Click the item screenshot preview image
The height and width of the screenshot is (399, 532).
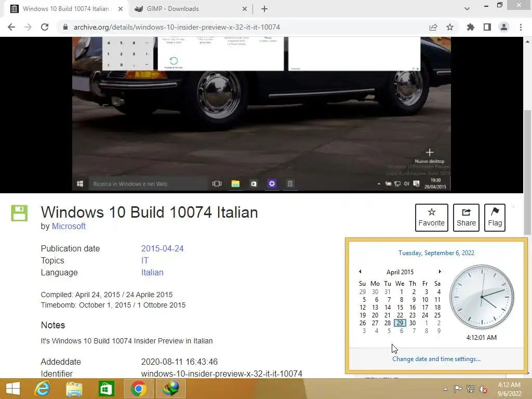(x=262, y=115)
